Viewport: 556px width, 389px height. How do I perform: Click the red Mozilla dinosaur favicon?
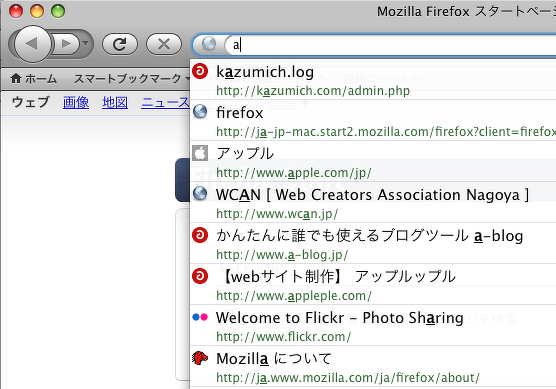point(200,358)
